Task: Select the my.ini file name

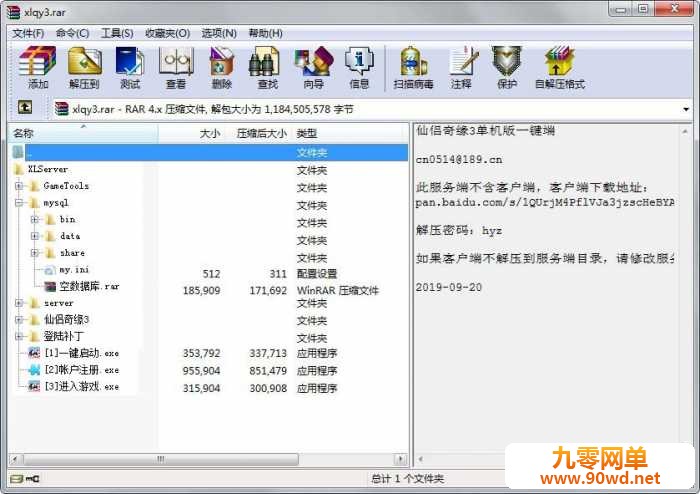Action: click(74, 270)
